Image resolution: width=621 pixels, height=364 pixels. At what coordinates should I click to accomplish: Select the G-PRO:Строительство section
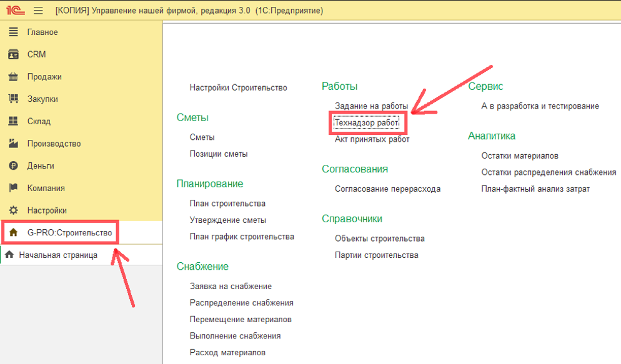(69, 233)
